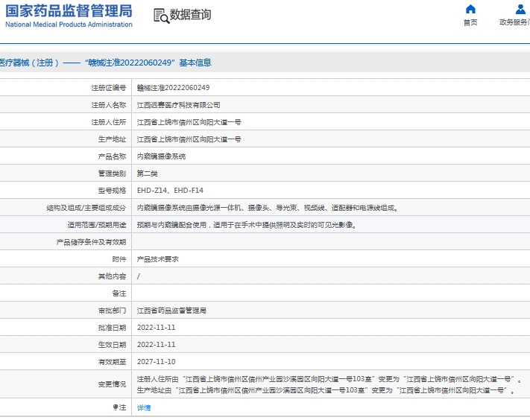
Task: Click the 产品名称 label
Action: pyautogui.click(x=112, y=156)
